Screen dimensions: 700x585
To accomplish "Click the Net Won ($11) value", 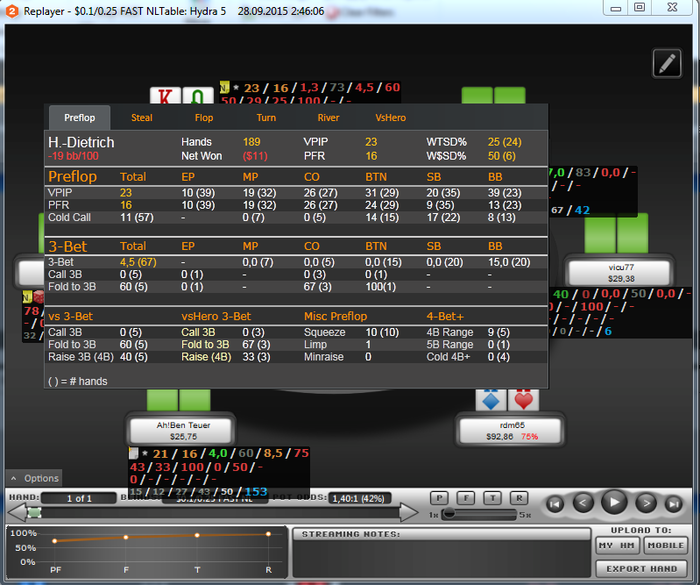I will [x=255, y=156].
